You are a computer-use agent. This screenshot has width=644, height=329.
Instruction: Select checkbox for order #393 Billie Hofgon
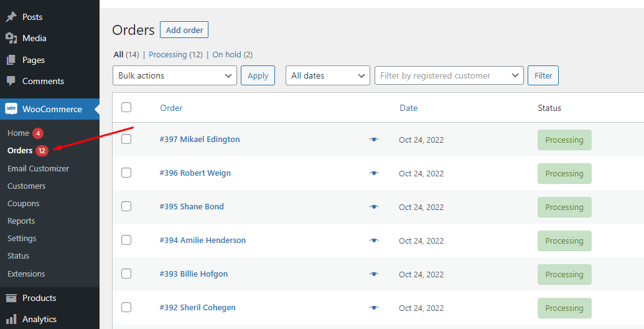coord(126,274)
